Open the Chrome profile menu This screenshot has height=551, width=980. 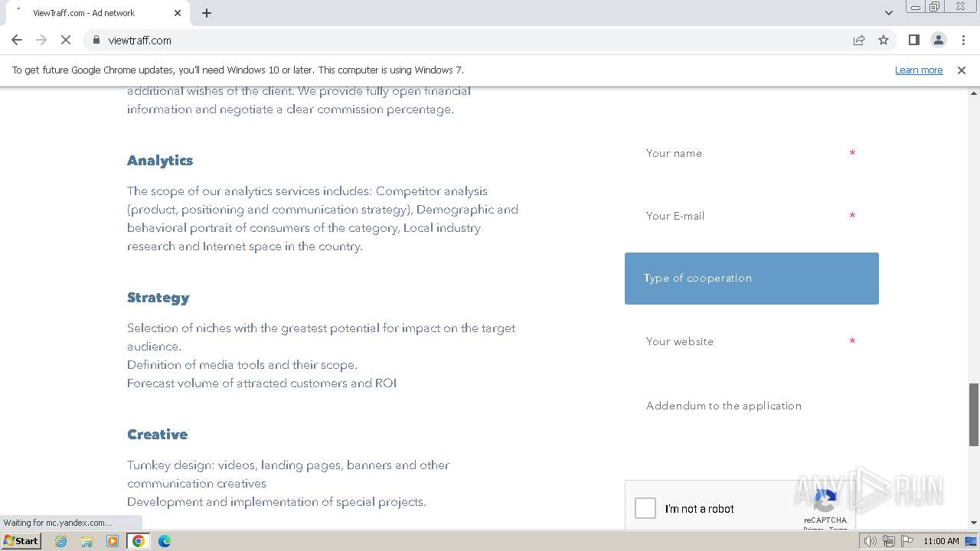click(938, 40)
